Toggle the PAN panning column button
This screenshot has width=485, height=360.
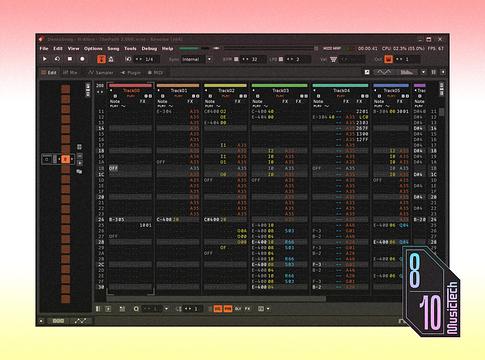(x=228, y=309)
